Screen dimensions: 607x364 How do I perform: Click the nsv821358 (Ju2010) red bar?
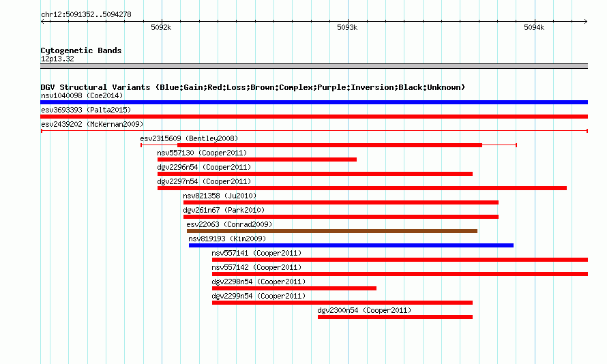tap(340, 202)
